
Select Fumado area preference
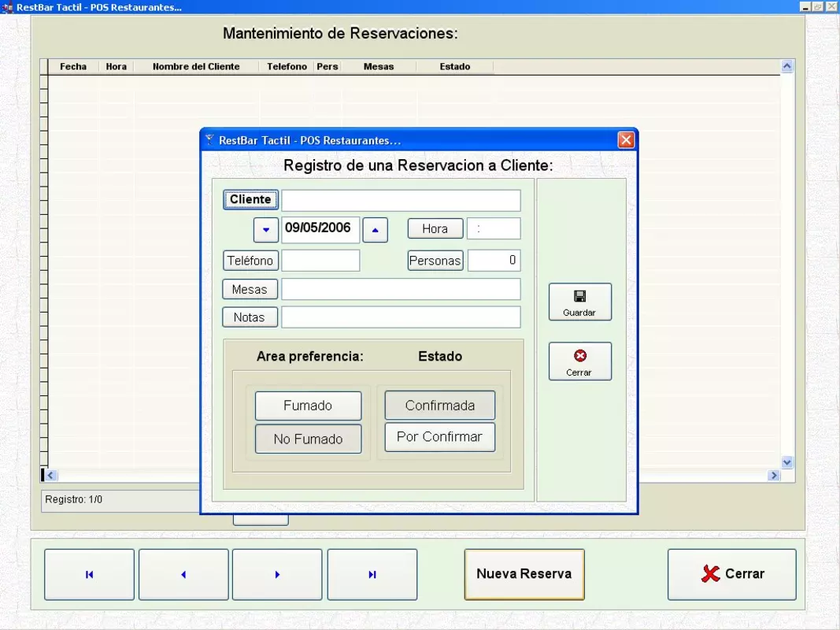click(308, 406)
